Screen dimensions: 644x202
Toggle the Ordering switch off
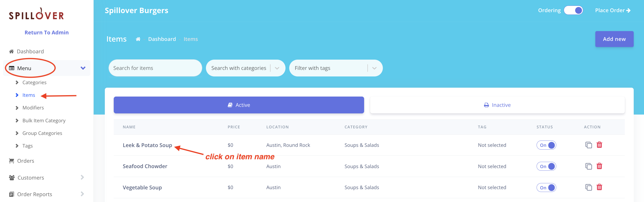coord(573,10)
